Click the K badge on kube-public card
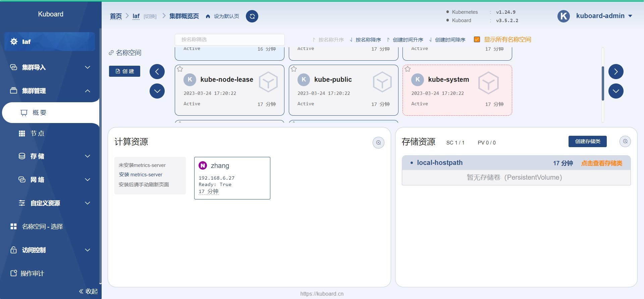This screenshot has width=644, height=299. pyautogui.click(x=304, y=79)
